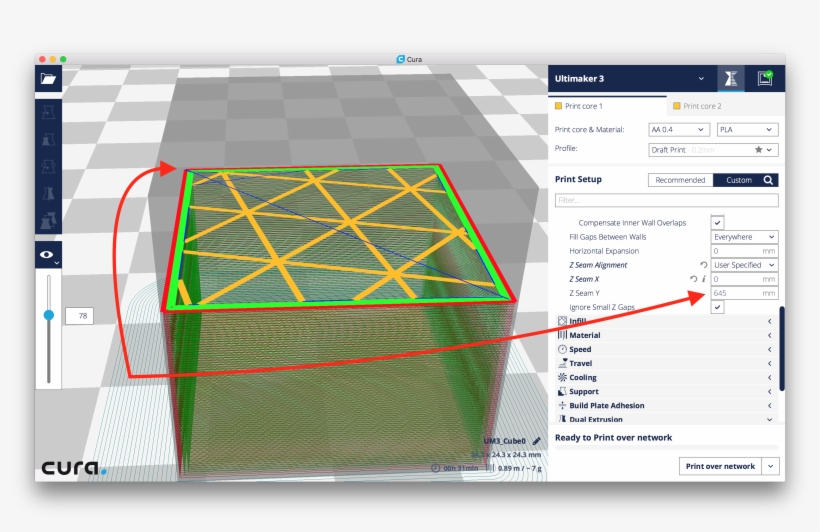Open the PLA material dropdown

(747, 129)
